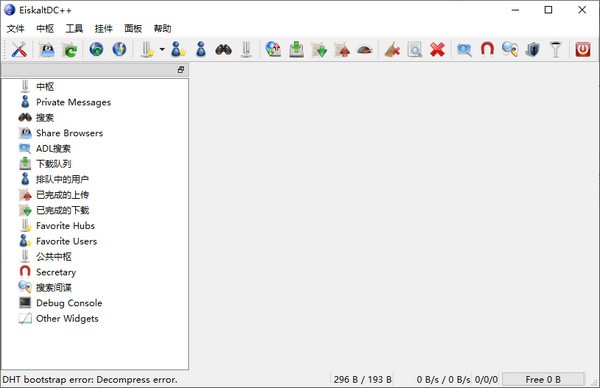The width and height of the screenshot is (600, 388).
Task: Click the red power quit icon
Action: (583, 49)
